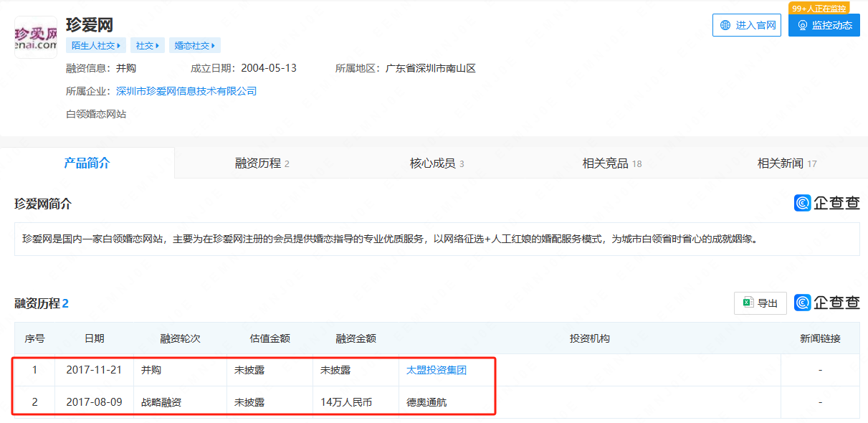Screen dimensions: 868x423
Task: Click the 融资轮次 column header
Action: (x=180, y=338)
